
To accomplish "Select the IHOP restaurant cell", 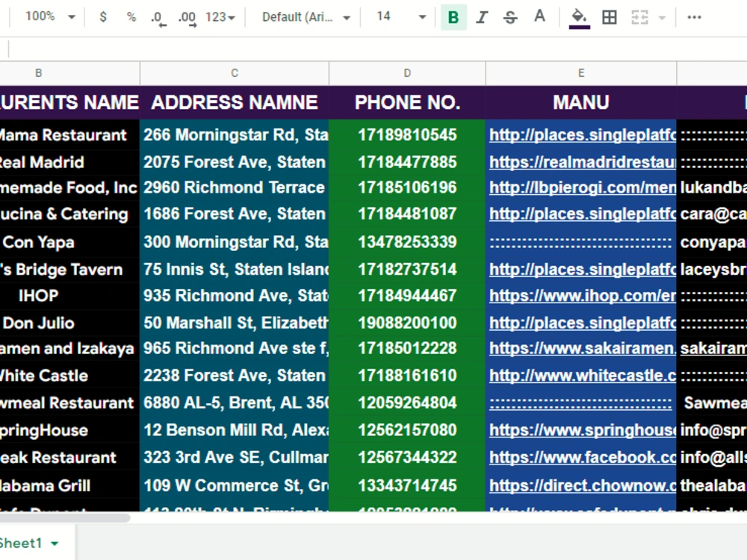I will (x=69, y=296).
